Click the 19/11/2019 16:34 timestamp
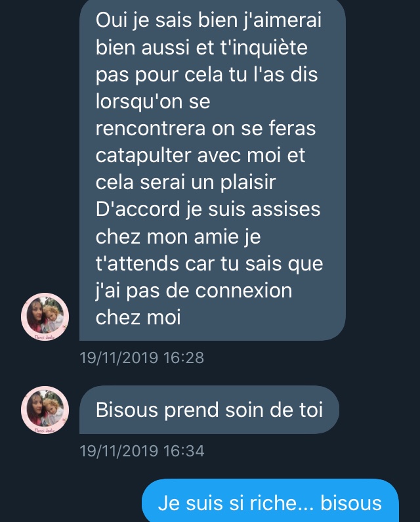The width and height of the screenshot is (420, 522). tap(142, 451)
